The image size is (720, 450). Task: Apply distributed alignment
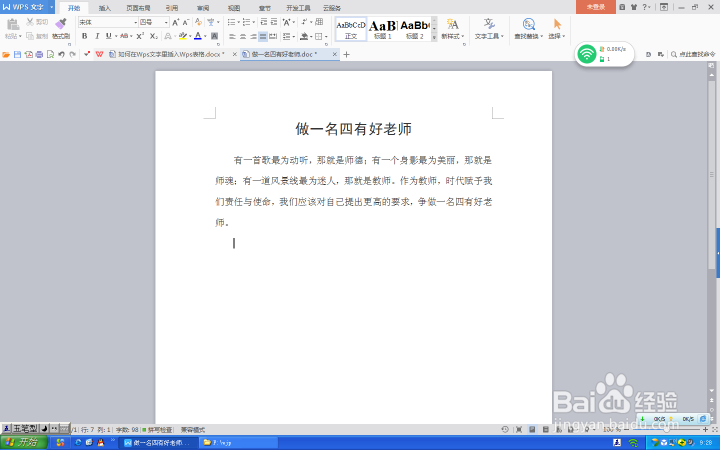click(273, 36)
